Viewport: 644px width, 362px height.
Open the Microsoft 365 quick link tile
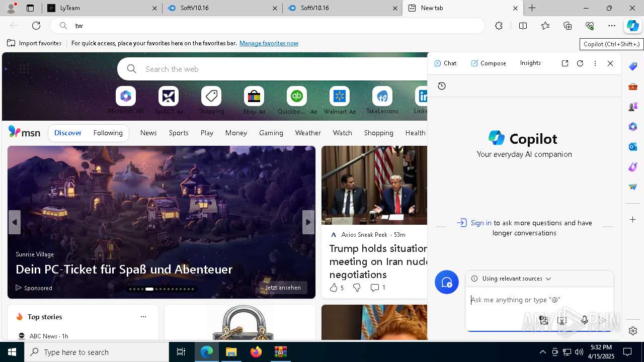pos(126,100)
